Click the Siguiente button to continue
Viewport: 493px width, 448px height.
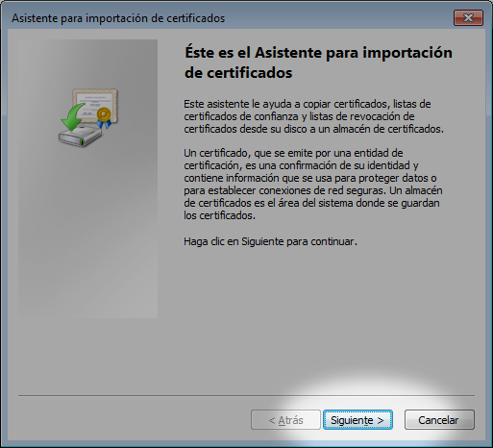tap(357, 420)
